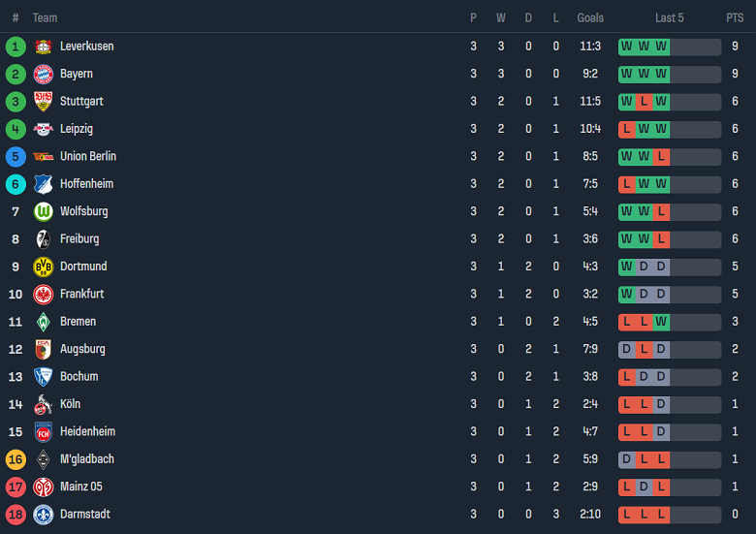Click the Frankfurt eagle logo
The image size is (756, 534).
[43, 294]
